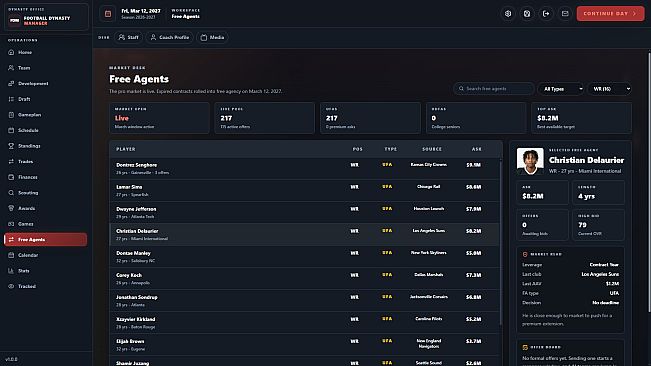Select Dontae Manley player row
The height and width of the screenshot is (366, 651).
304,256
